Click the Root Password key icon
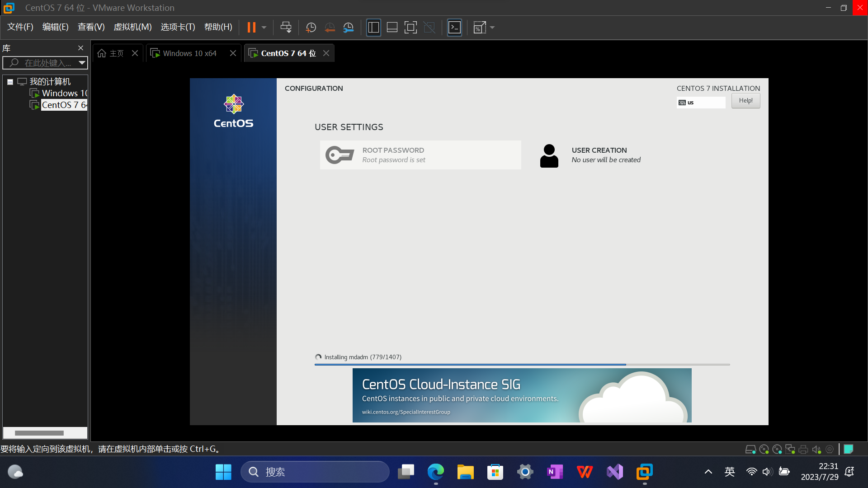 pyautogui.click(x=340, y=155)
